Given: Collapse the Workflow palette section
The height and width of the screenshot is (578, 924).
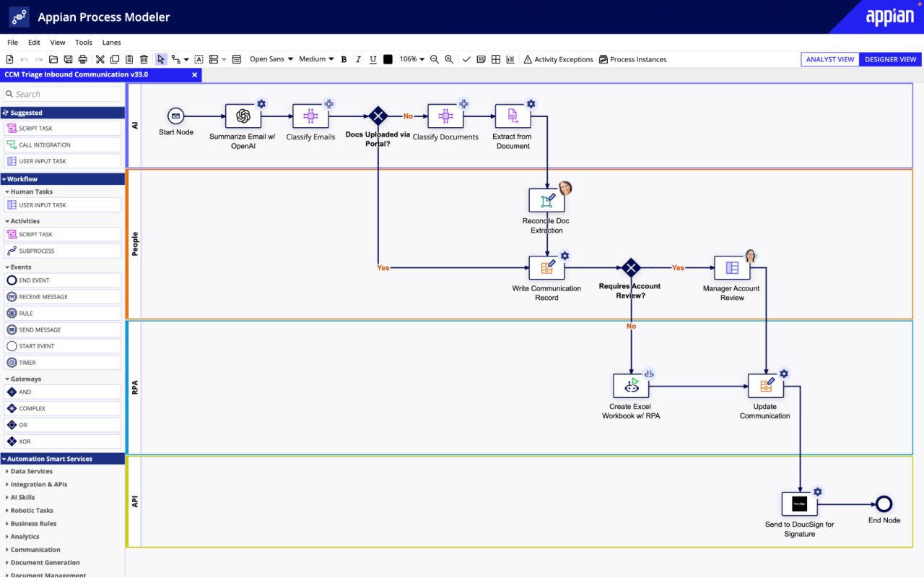Looking at the screenshot, I should [63, 178].
